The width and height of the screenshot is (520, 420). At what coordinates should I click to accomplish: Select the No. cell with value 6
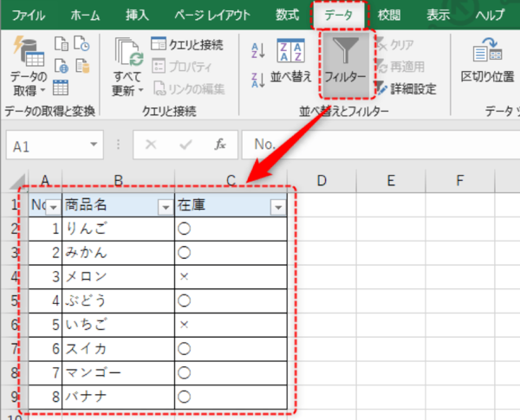[x=45, y=349]
